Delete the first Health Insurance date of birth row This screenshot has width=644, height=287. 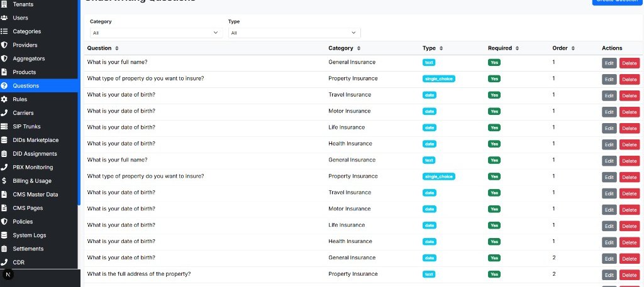click(629, 144)
